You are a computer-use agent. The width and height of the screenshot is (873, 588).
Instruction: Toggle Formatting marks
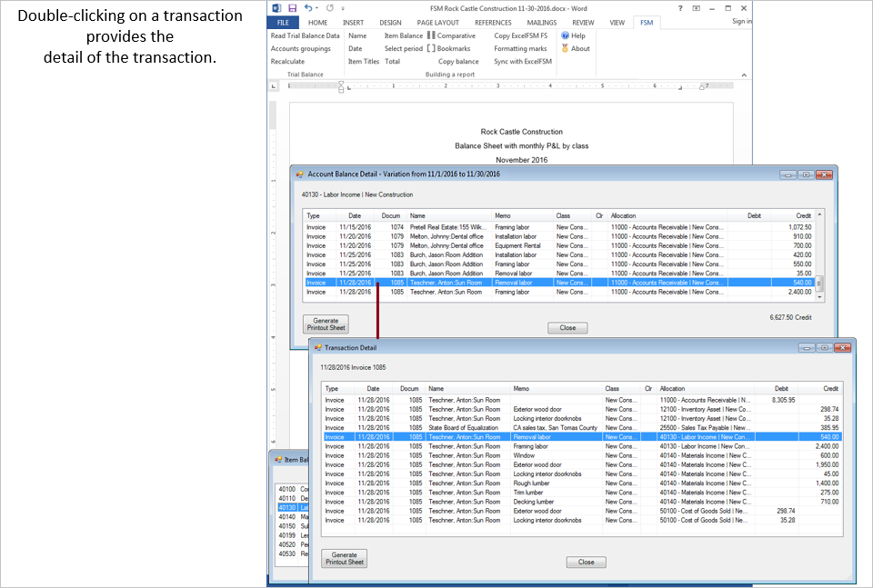coord(520,48)
